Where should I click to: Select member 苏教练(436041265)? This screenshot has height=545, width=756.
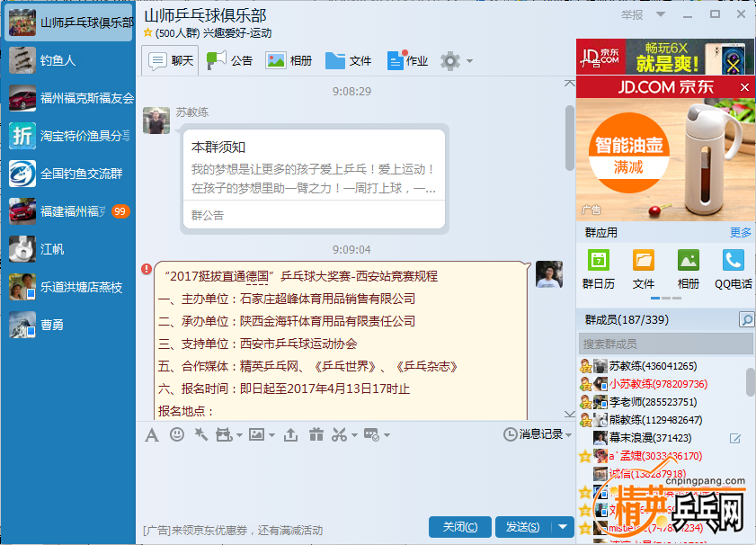click(663, 366)
